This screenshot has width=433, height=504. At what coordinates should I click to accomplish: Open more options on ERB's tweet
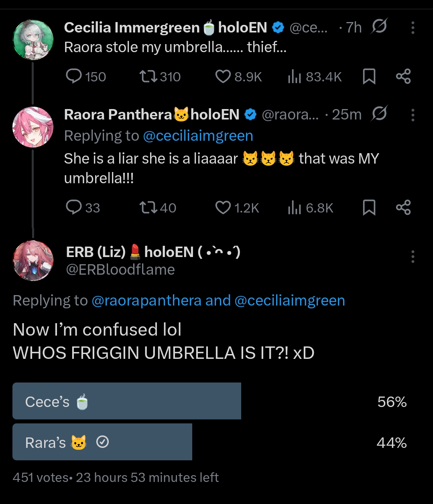413,256
